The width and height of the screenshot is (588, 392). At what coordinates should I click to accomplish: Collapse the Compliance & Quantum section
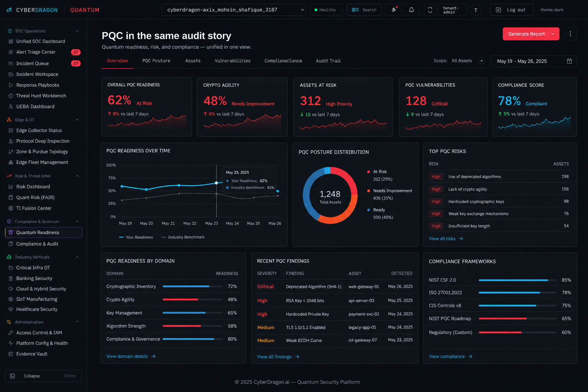77,222
